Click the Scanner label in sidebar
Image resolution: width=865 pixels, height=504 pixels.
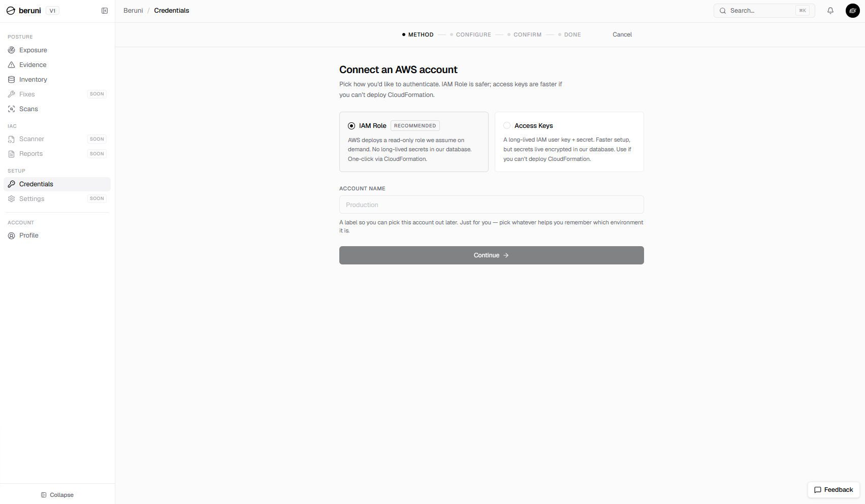pos(31,139)
